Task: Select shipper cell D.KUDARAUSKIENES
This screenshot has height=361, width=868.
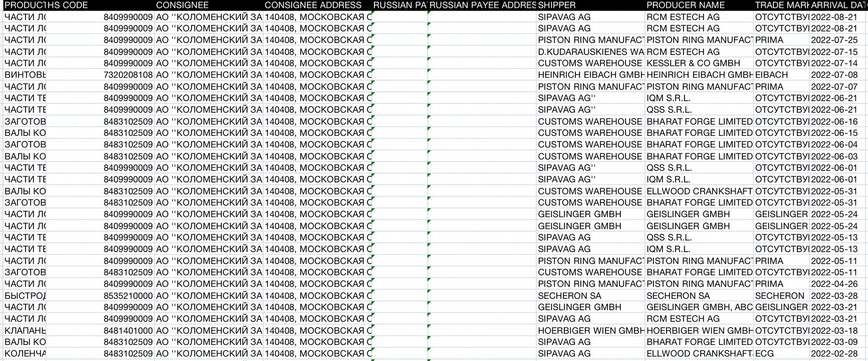Action: (590, 52)
